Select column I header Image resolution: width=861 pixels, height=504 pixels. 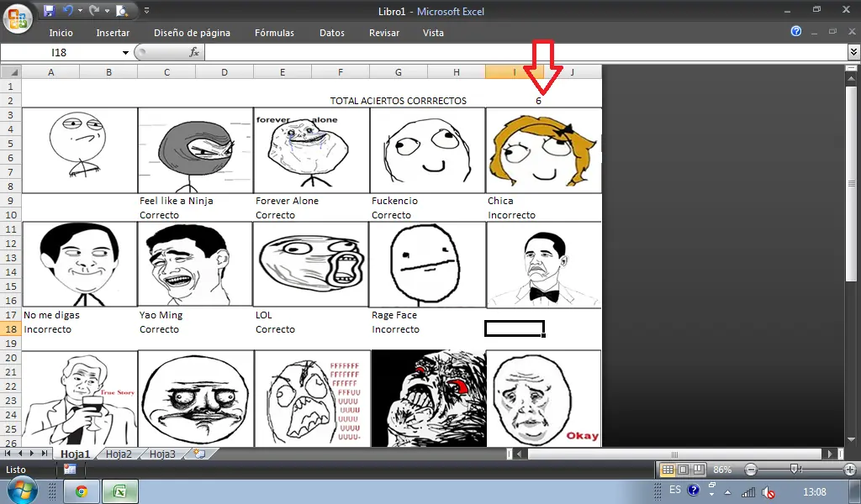(514, 72)
